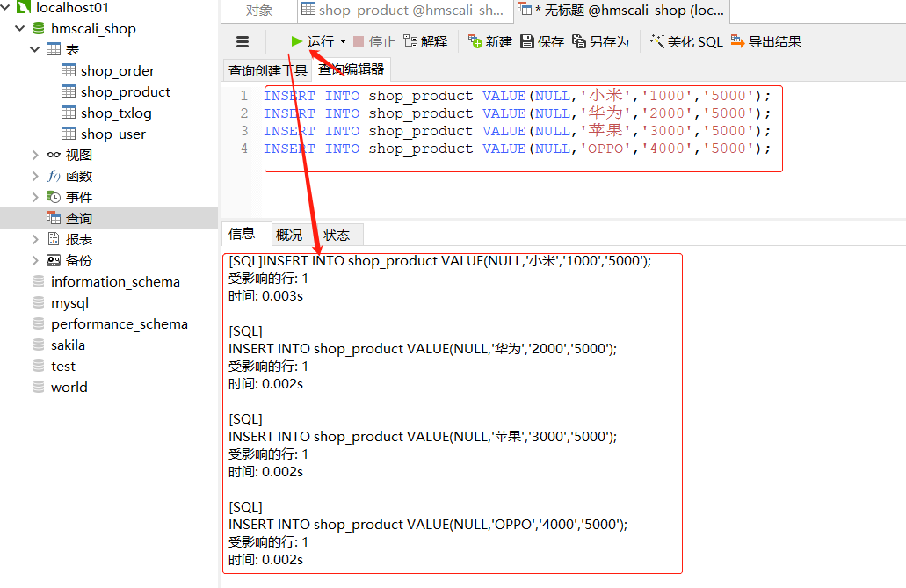Click the Explain (解释) icon
The height and width of the screenshot is (588, 906).
click(x=410, y=41)
